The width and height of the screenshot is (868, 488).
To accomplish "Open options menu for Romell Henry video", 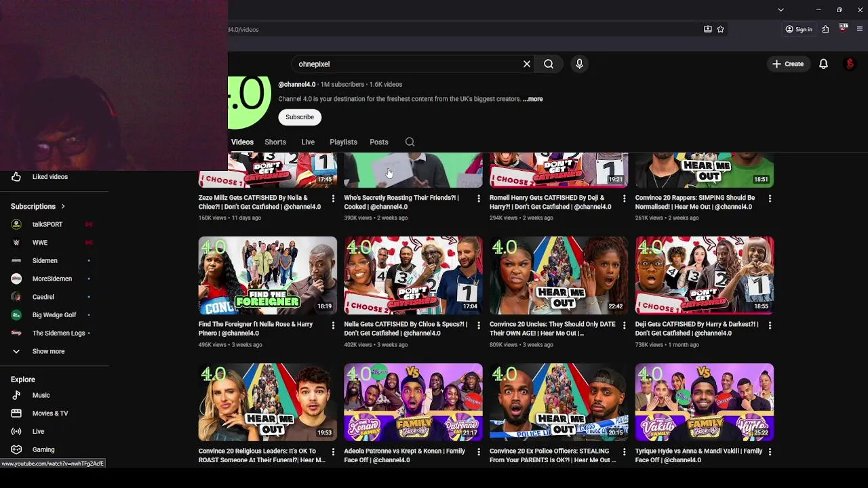I will click(624, 199).
